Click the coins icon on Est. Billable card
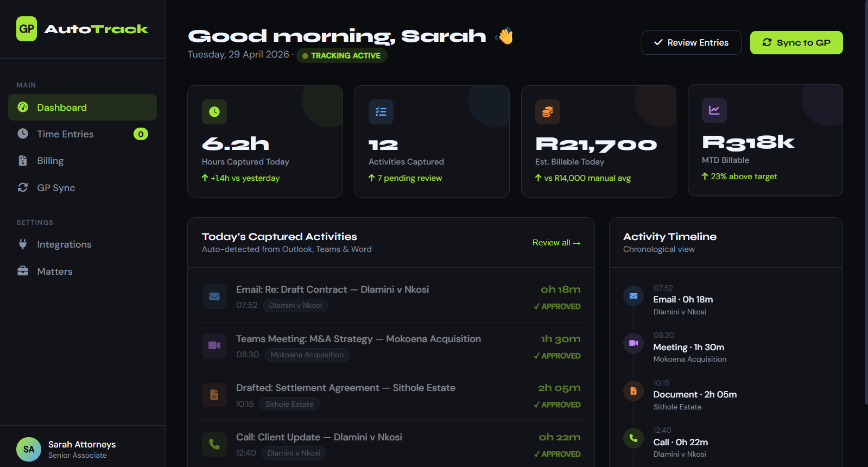 coord(548,112)
